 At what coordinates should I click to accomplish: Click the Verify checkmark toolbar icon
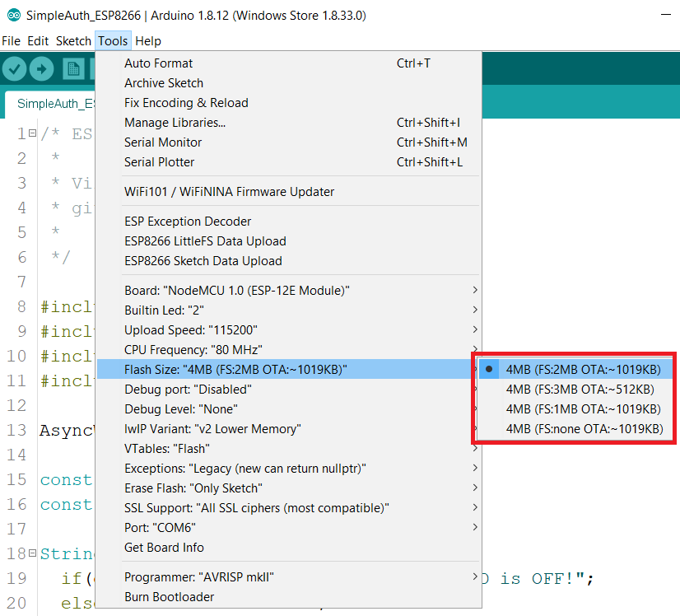point(15,69)
